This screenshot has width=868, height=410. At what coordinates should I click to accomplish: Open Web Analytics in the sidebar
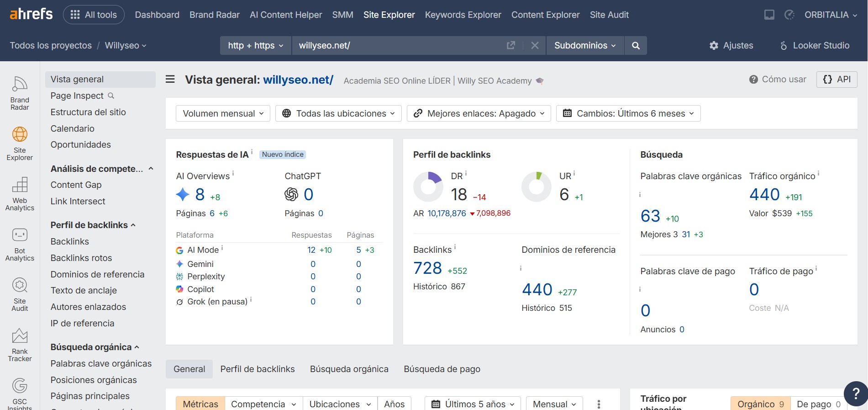coord(20,194)
